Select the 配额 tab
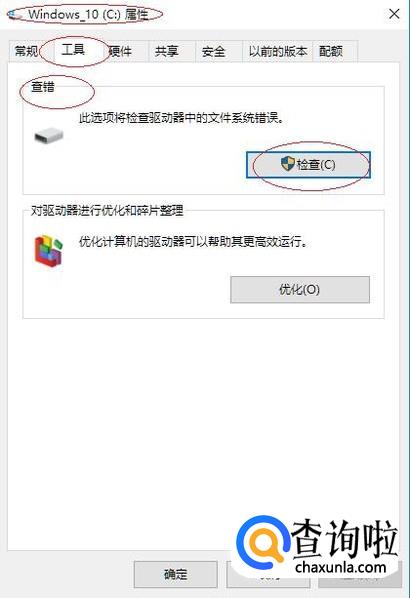The image size is (410, 598). point(331,51)
